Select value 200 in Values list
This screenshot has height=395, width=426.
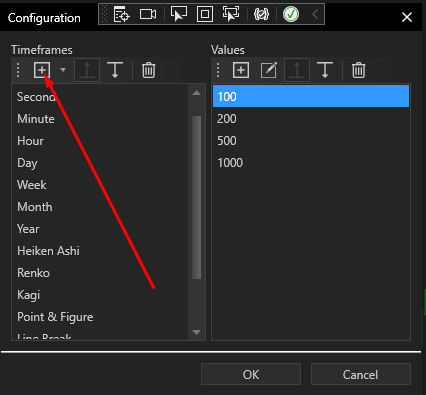click(x=311, y=119)
